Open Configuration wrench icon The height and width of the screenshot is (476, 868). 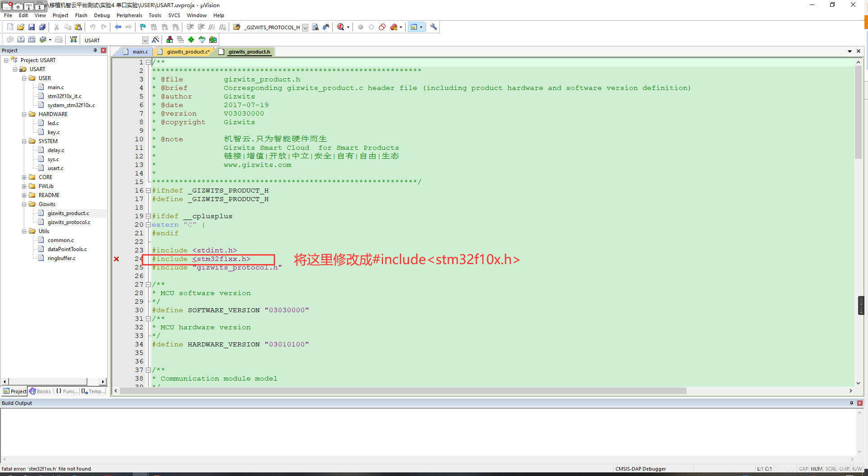coord(434,27)
